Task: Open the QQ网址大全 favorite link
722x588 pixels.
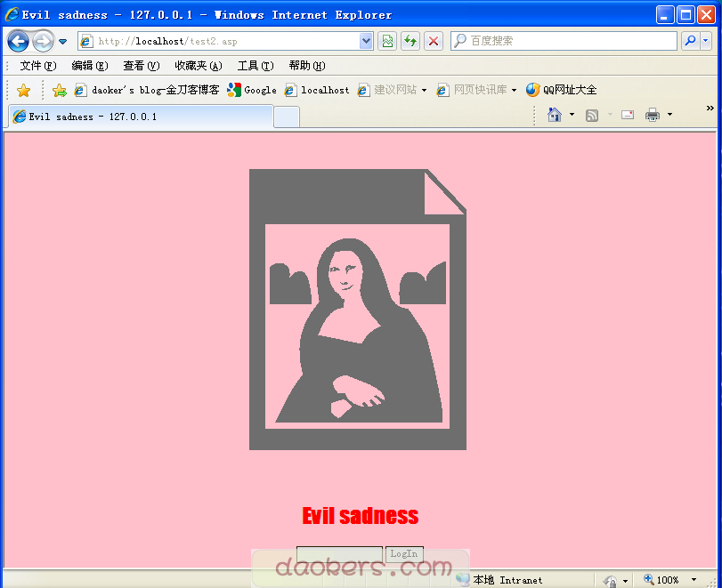Action: [x=561, y=90]
